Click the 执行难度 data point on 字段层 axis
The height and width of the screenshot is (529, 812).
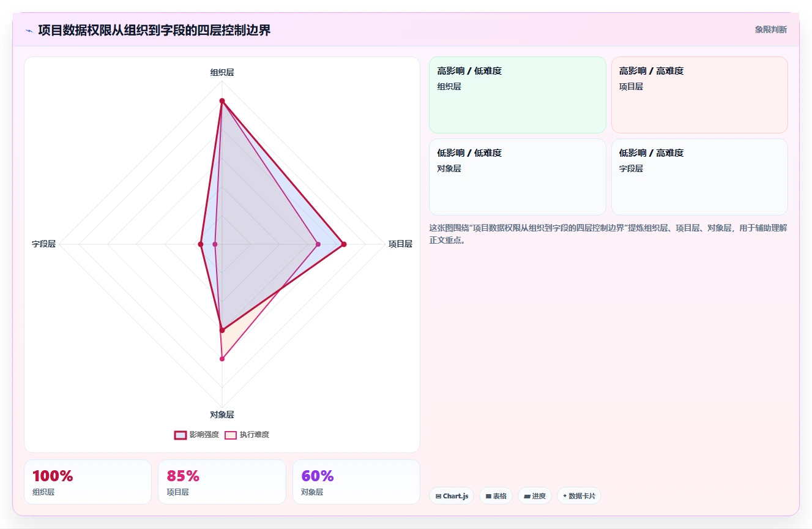point(215,244)
